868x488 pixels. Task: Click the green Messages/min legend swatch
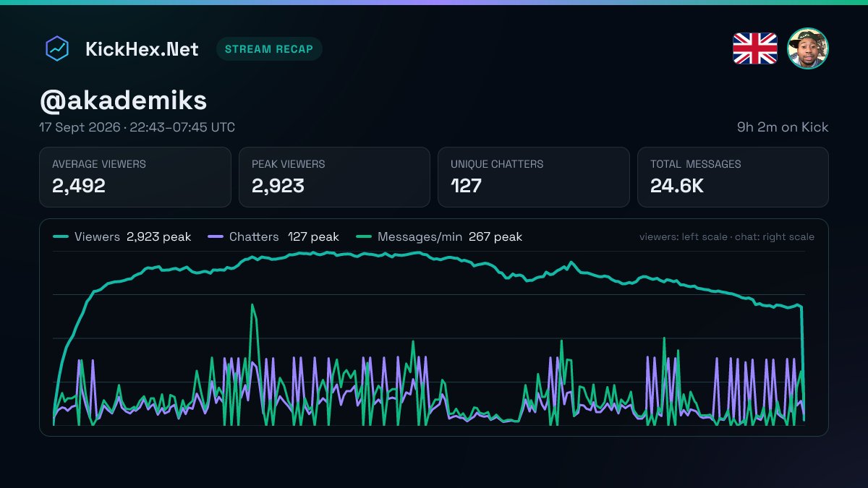tap(364, 236)
